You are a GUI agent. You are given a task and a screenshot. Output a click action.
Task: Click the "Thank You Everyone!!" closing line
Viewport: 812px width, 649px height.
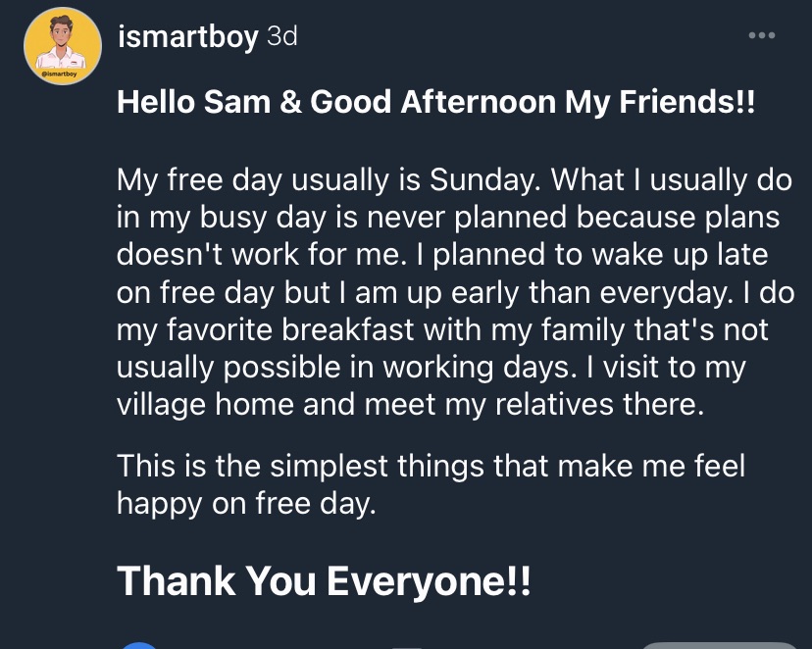(x=325, y=581)
